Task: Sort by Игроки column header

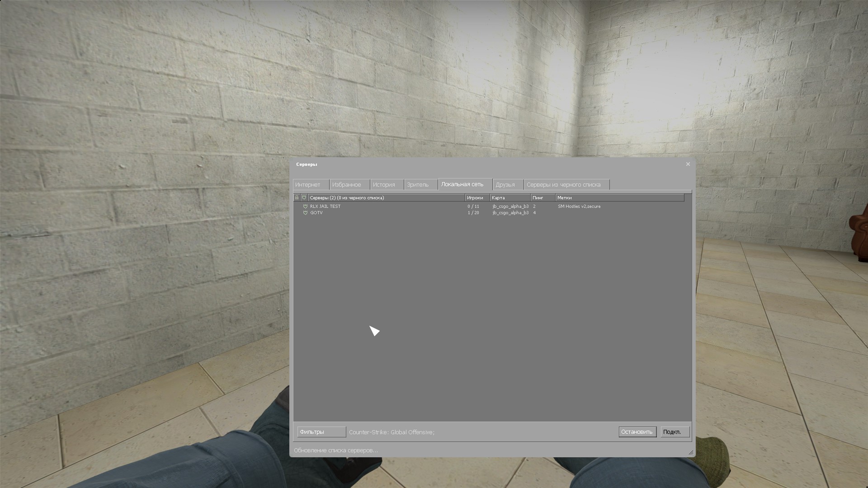Action: point(477,197)
